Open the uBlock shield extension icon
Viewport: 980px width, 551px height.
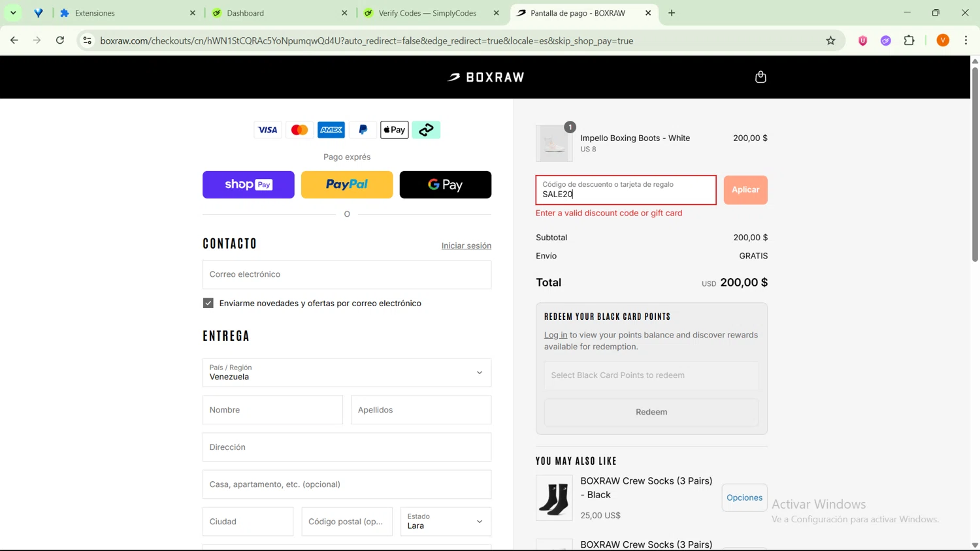(862, 40)
